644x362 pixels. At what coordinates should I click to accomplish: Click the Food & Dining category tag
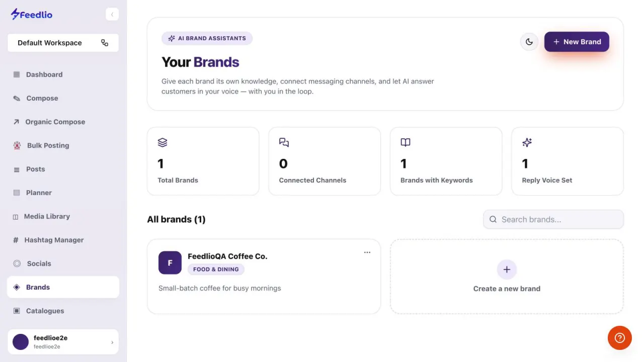coord(216,269)
